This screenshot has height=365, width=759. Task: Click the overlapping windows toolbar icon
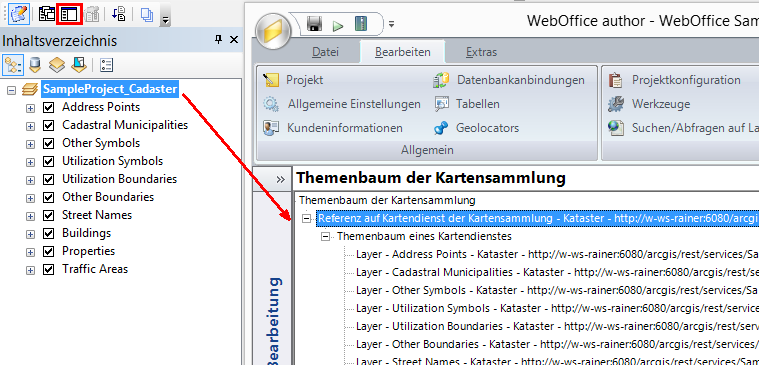46,15
